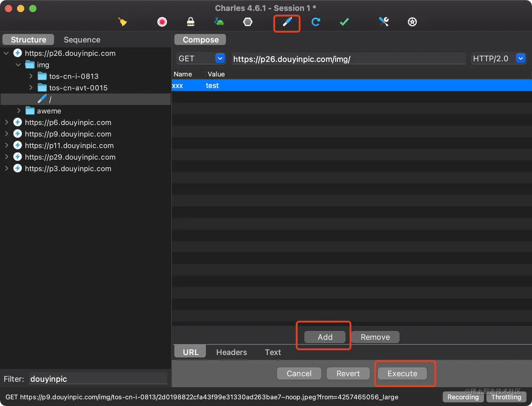Image resolution: width=532 pixels, height=406 pixels.
Task: Select the tos-cn-avt-0015 folder icon
Action: [x=42, y=88]
